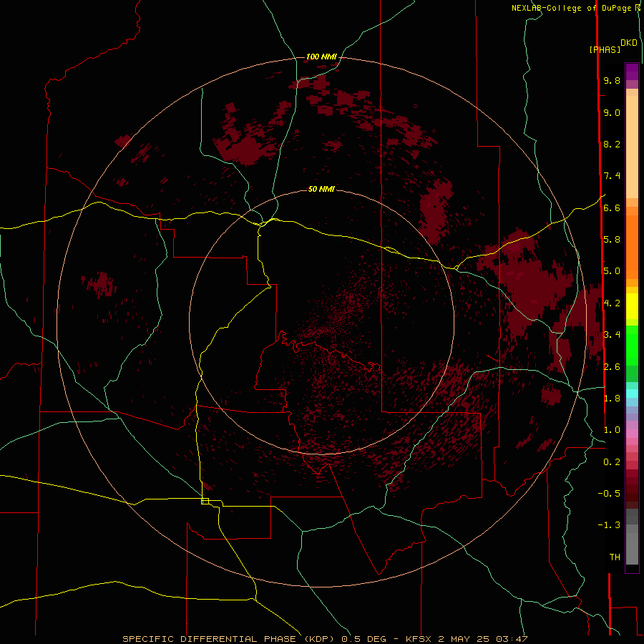Click the pink band on the color scale

pyautogui.click(x=632, y=434)
